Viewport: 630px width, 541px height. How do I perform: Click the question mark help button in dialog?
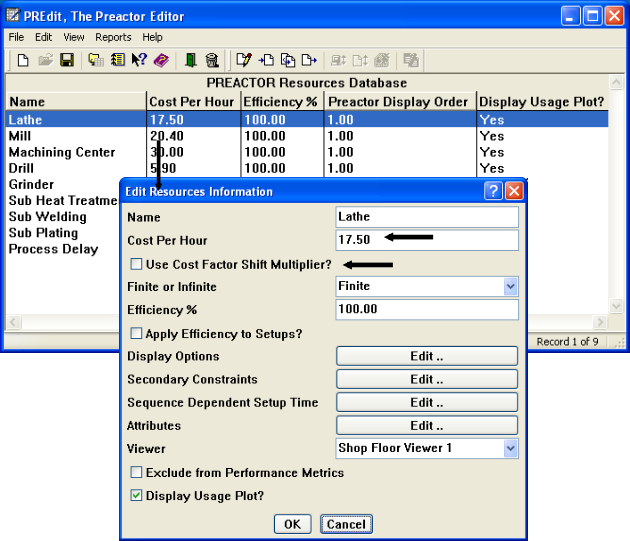tap(493, 191)
